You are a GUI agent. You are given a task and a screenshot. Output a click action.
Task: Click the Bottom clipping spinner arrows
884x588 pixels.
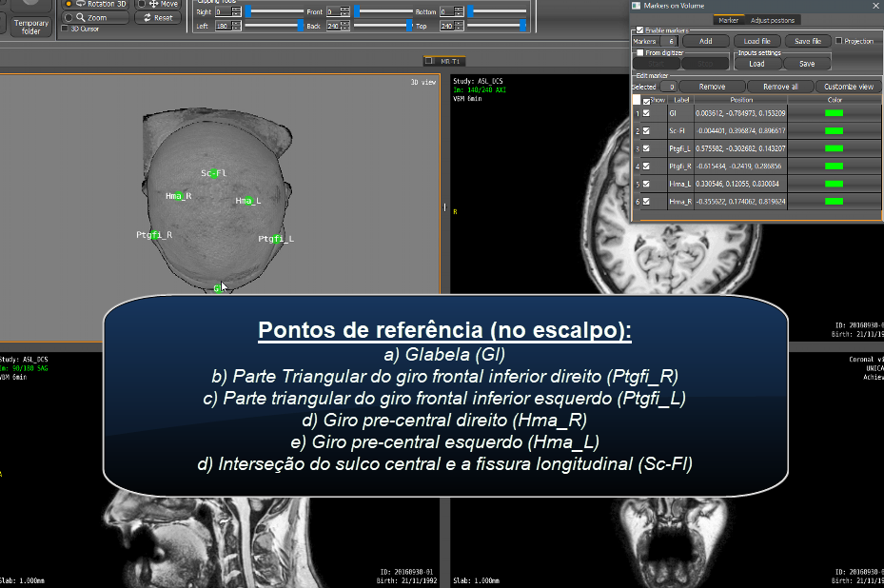tap(459, 11)
